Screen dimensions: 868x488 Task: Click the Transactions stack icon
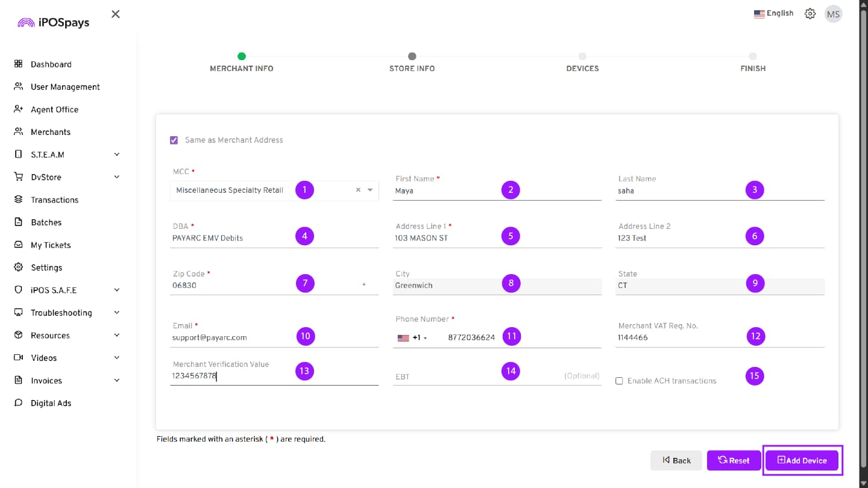18,199
